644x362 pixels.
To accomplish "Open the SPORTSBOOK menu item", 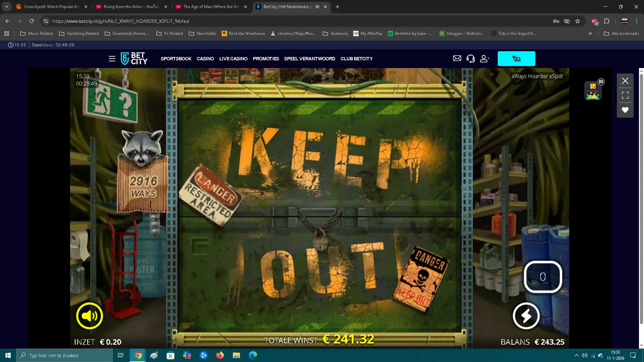I will 176,59.
